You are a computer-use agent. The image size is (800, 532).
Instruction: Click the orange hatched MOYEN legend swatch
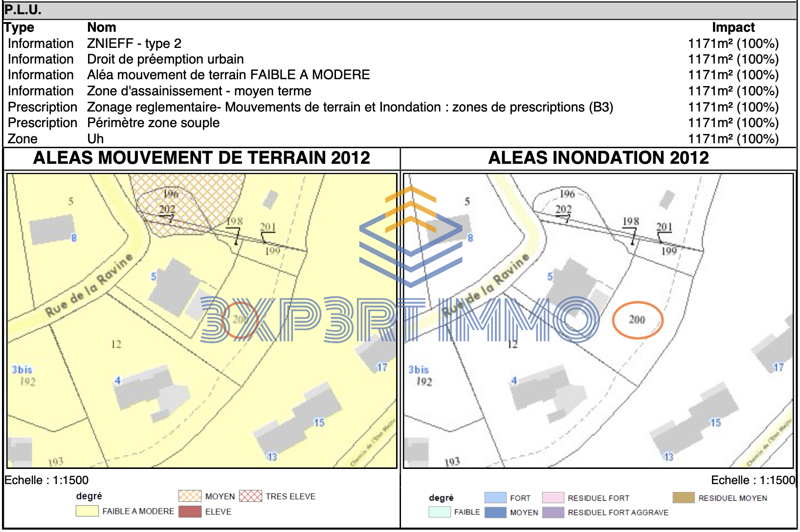(190, 496)
